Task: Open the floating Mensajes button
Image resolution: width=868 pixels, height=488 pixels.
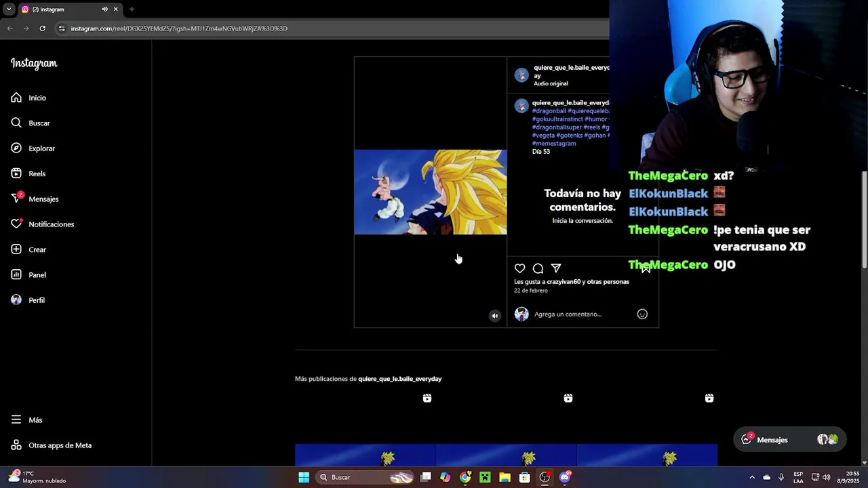Action: point(789,440)
